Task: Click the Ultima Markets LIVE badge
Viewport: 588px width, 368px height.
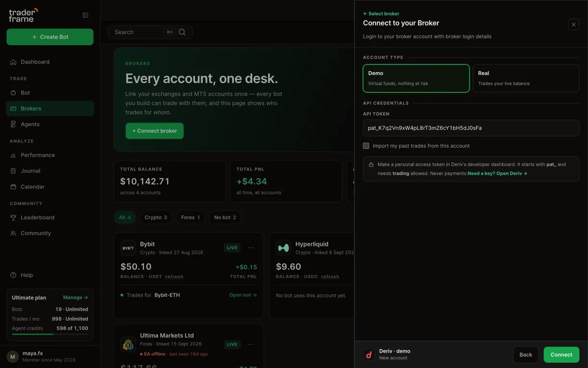Action: point(232,344)
